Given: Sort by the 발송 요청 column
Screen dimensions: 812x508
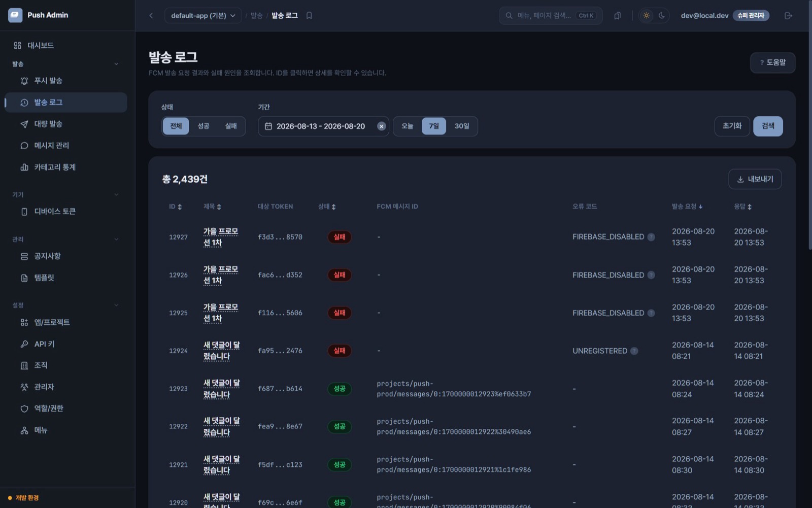Looking at the screenshot, I should [687, 207].
